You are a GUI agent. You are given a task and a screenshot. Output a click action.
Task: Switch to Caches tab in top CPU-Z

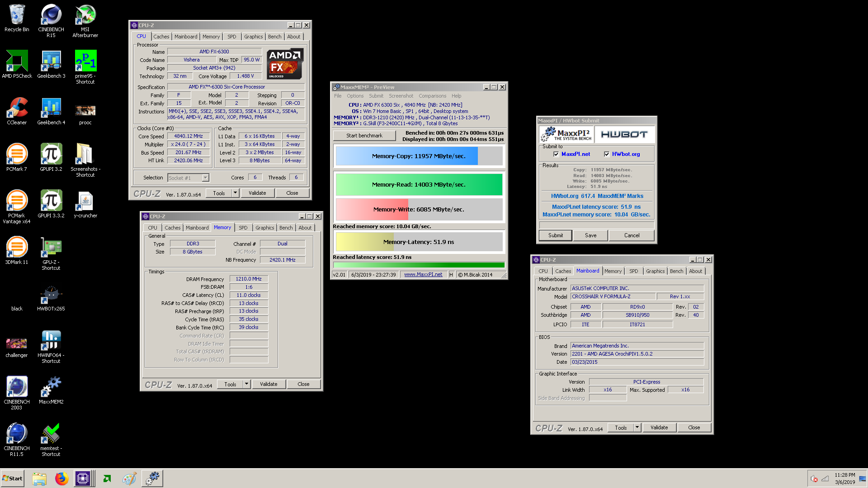click(161, 37)
